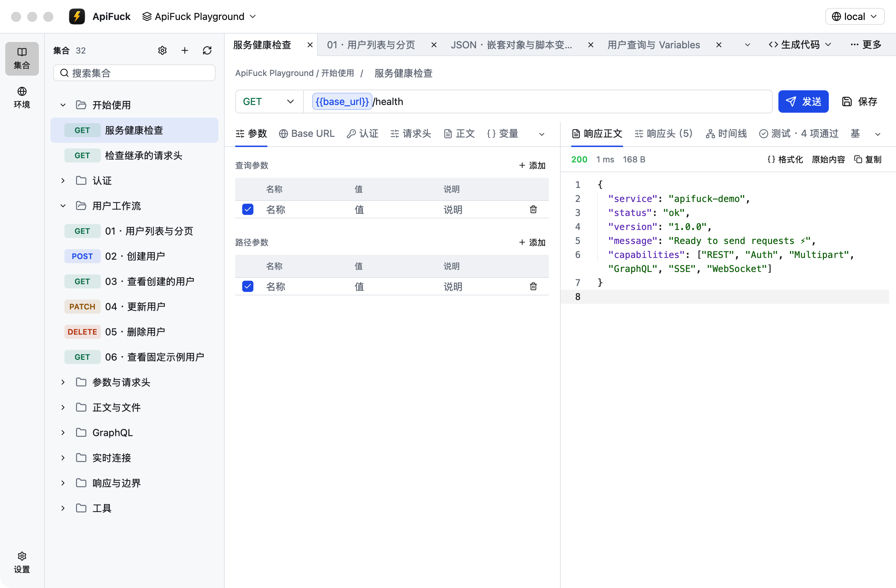896x588 pixels.
Task: Switch to the 参数 request tab
Action: coord(251,134)
